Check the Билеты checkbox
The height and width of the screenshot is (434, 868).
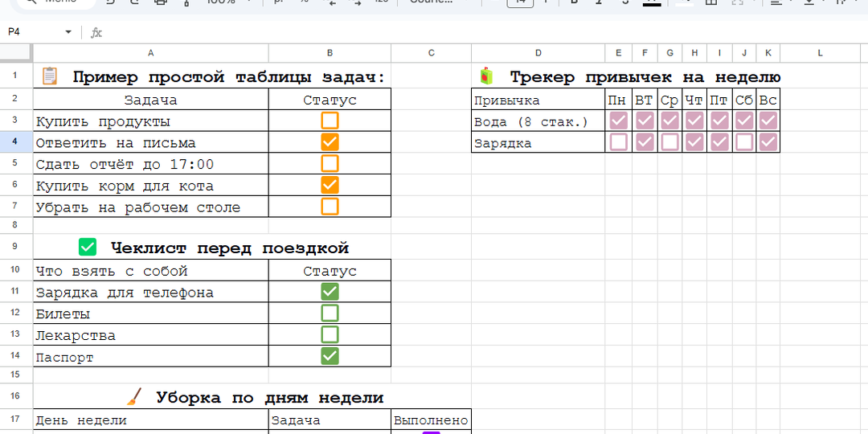coord(330,313)
